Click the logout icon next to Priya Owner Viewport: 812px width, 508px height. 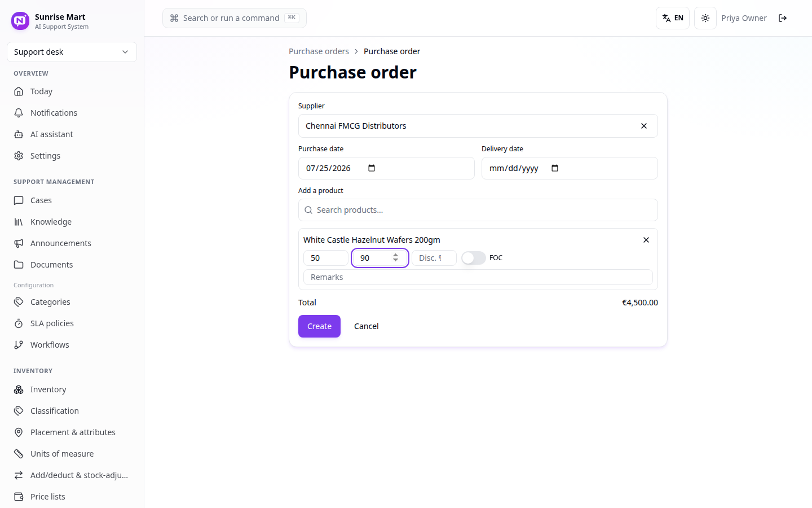[783, 18]
